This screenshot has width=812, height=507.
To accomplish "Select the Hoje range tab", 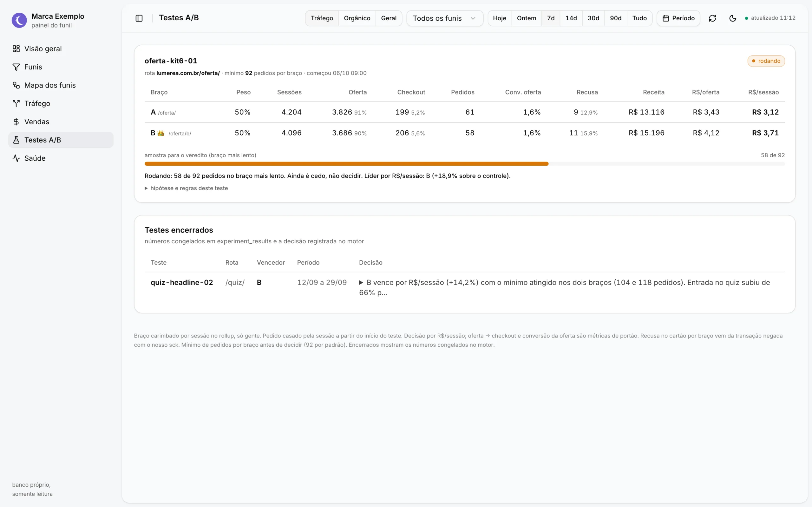I will (499, 18).
